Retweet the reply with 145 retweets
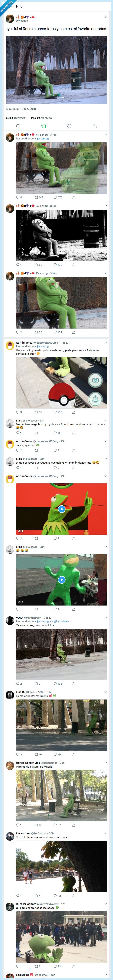 tap(36, 198)
